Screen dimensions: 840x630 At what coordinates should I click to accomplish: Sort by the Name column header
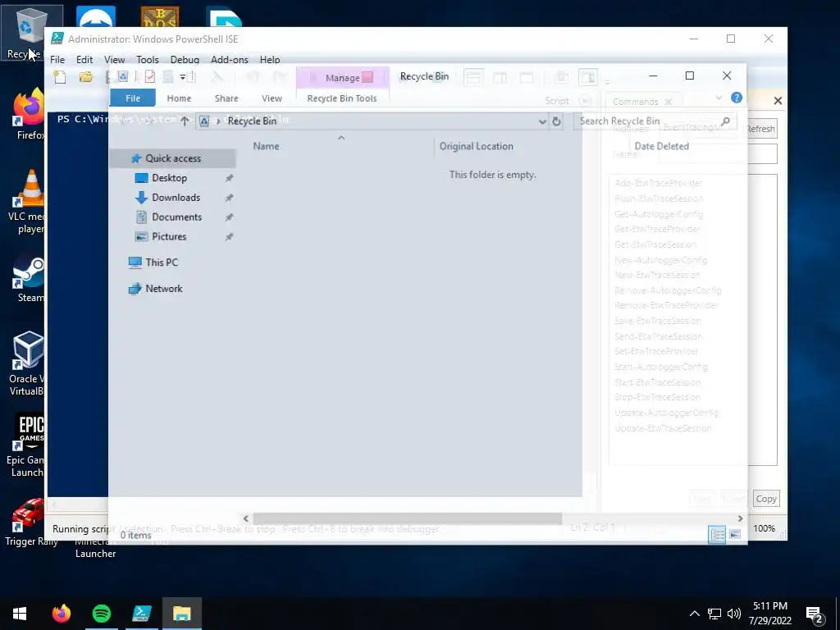pyautogui.click(x=267, y=146)
